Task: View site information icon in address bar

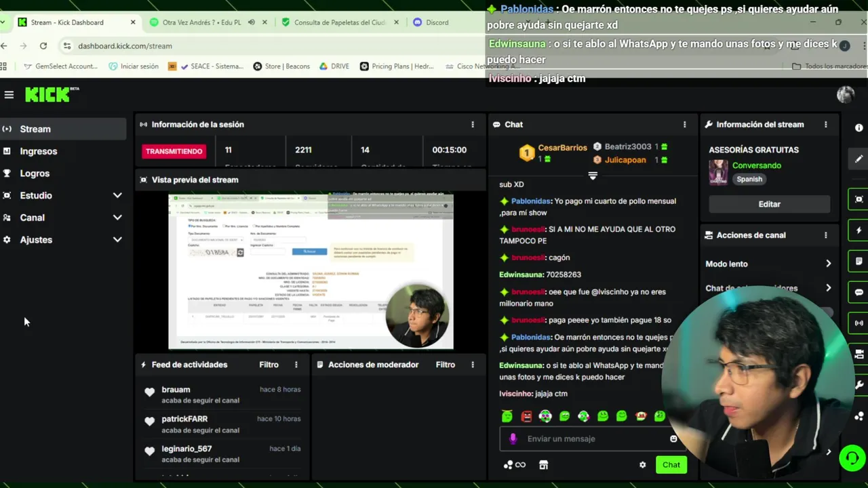Action: click(66, 46)
